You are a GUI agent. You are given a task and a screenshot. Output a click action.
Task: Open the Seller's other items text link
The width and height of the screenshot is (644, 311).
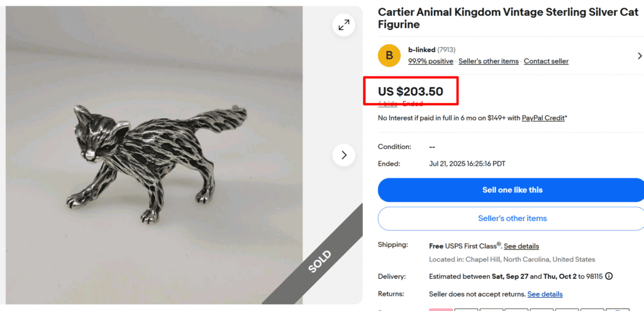489,61
